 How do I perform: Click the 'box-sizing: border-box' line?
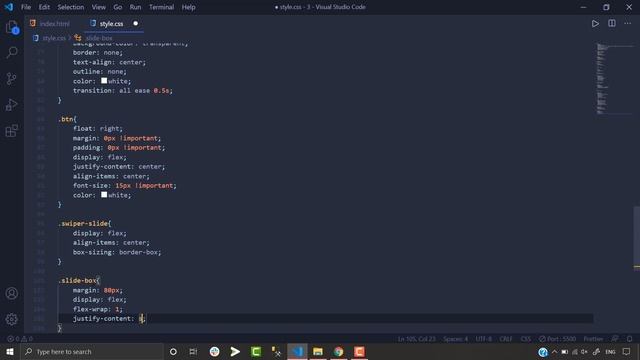pos(117,252)
